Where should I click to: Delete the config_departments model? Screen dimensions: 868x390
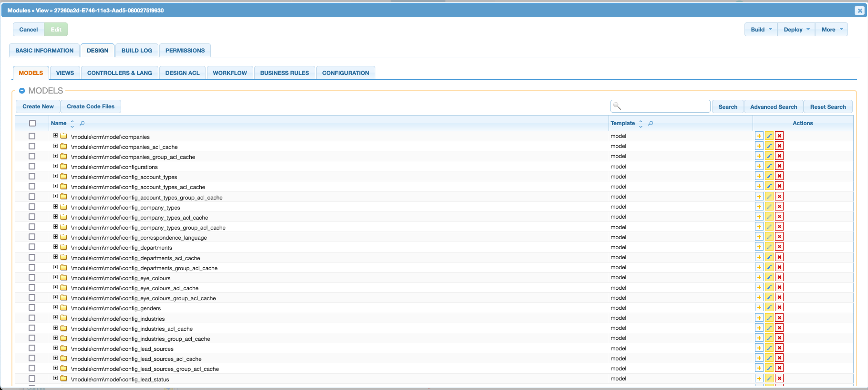(x=779, y=247)
